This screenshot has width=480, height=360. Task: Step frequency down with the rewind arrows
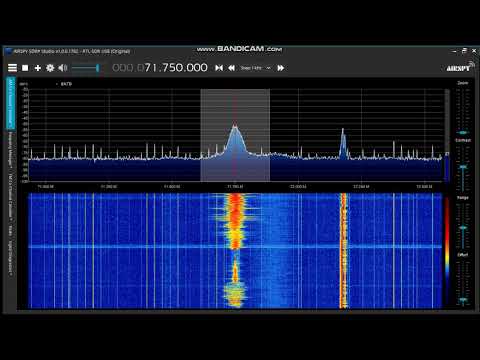[232, 68]
